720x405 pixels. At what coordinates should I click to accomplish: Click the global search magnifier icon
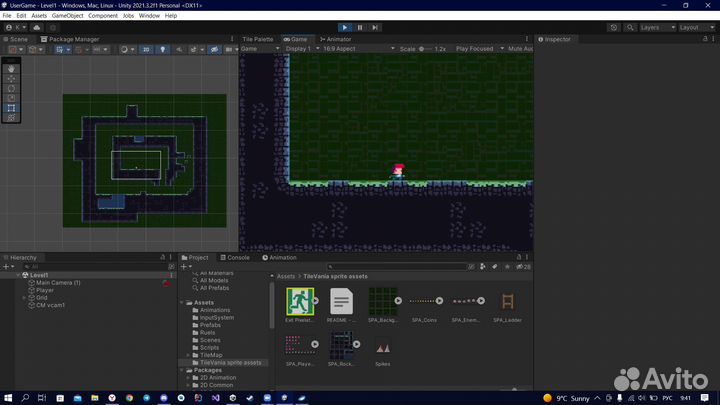click(630, 28)
